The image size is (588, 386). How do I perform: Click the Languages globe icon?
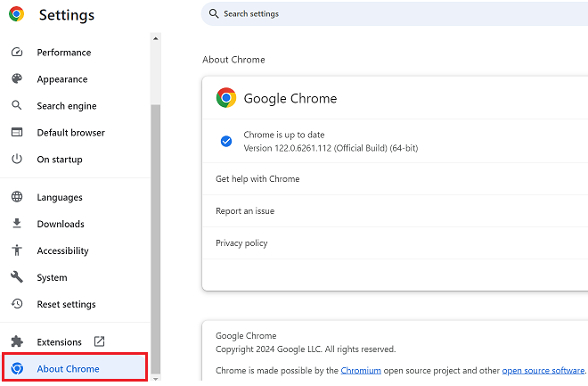16,197
